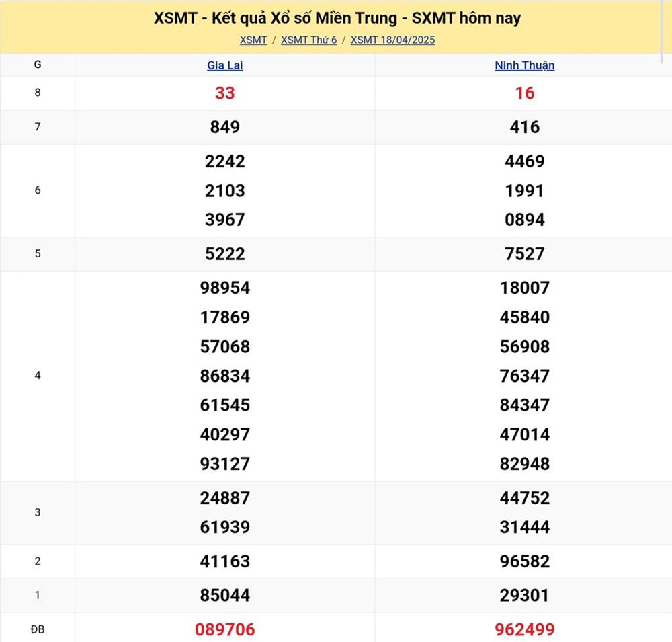Open the XSMT 18/04/2025 breadcrumb link
The height and width of the screenshot is (642, 672).
(x=392, y=40)
